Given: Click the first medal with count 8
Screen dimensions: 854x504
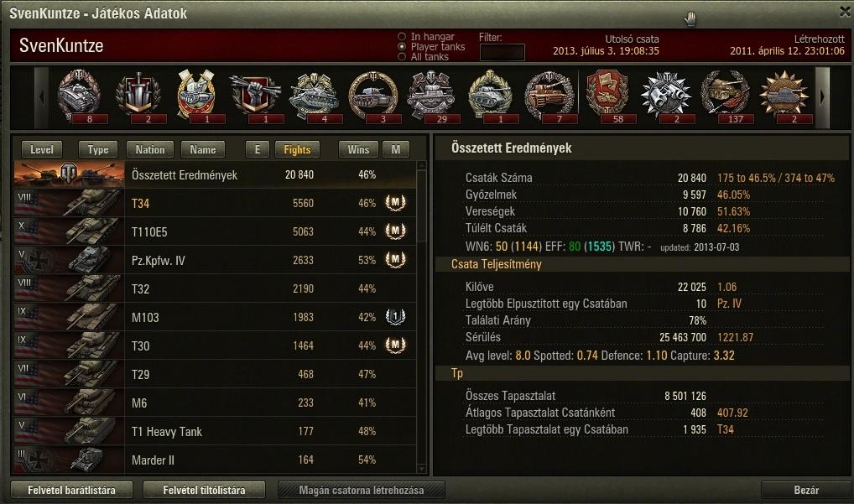Looking at the screenshot, I should 80,96.
